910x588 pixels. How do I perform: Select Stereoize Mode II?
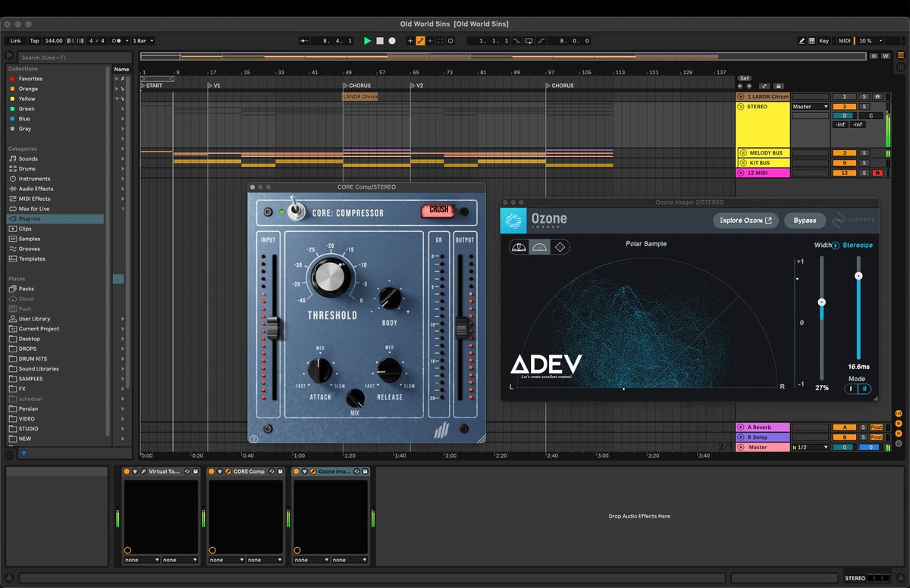(x=864, y=389)
